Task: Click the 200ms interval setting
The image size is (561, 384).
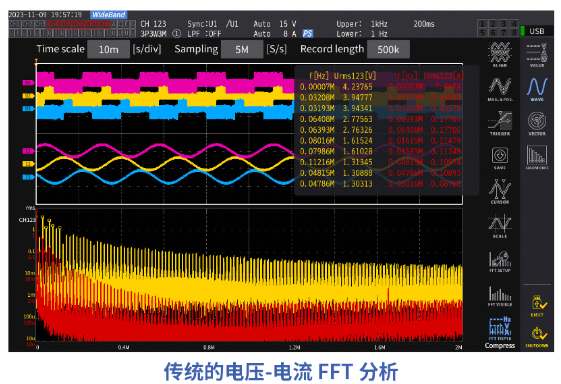Action: tap(424, 24)
